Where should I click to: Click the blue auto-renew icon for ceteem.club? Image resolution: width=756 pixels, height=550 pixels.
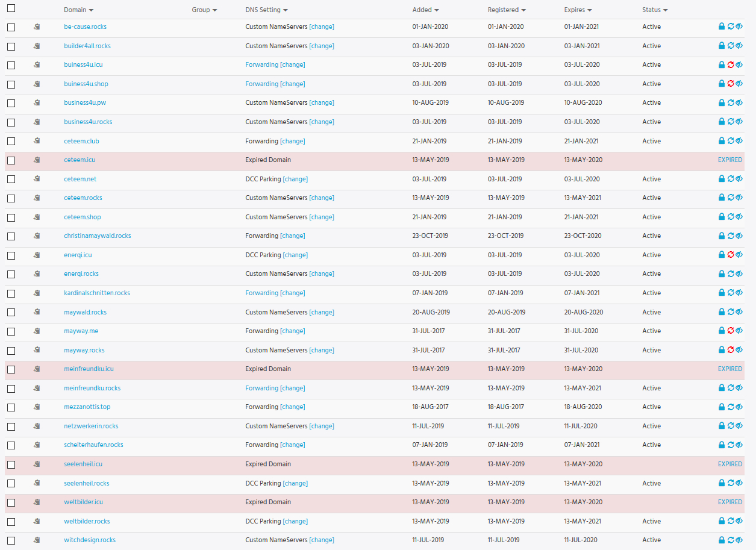click(x=730, y=141)
